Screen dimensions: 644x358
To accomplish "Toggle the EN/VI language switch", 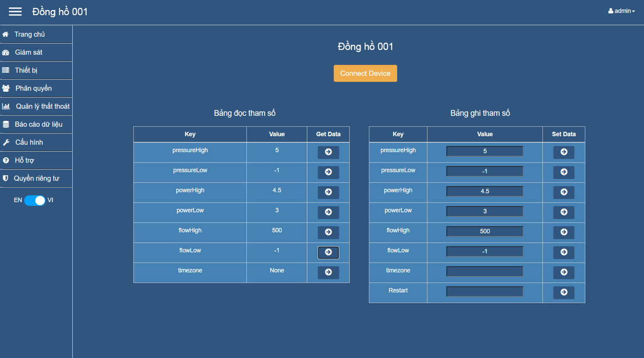I will click(x=34, y=200).
